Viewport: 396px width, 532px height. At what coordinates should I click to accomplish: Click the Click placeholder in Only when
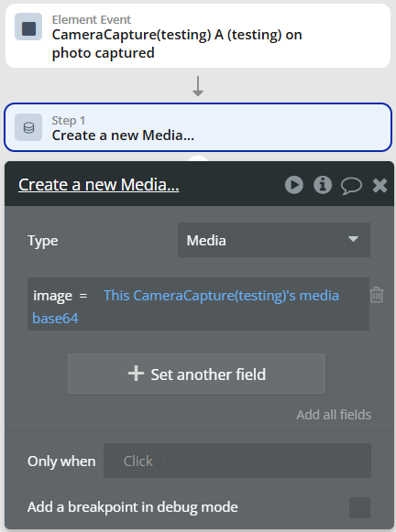(138, 461)
